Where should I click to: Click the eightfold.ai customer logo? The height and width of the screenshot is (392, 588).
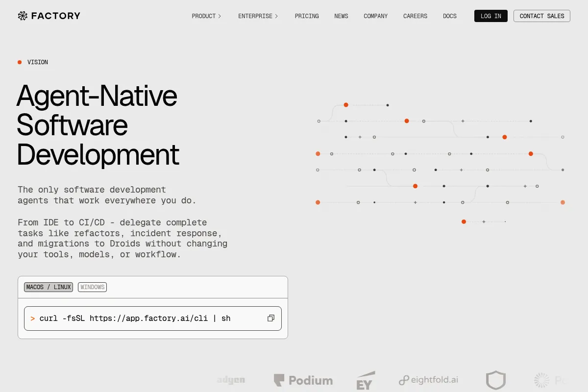pos(429,380)
